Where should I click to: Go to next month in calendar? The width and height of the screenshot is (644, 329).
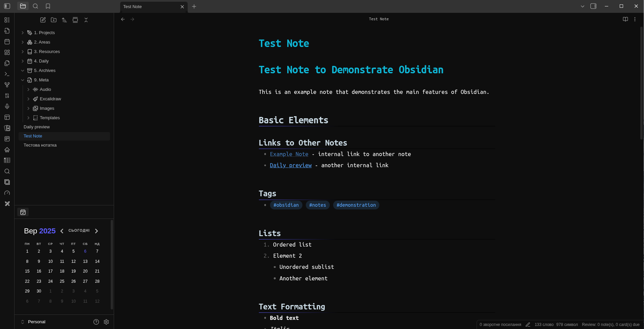[x=97, y=231]
